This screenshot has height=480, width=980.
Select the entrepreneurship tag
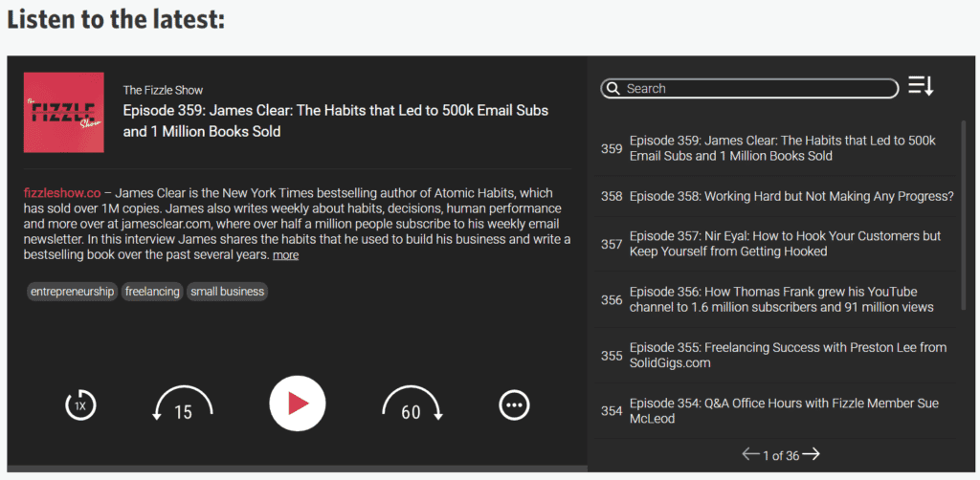[x=73, y=292]
